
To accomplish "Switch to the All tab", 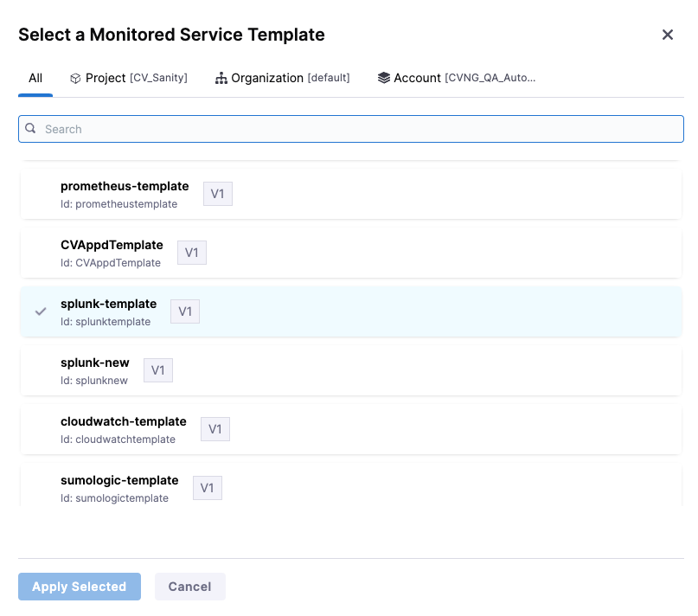I will tap(35, 78).
